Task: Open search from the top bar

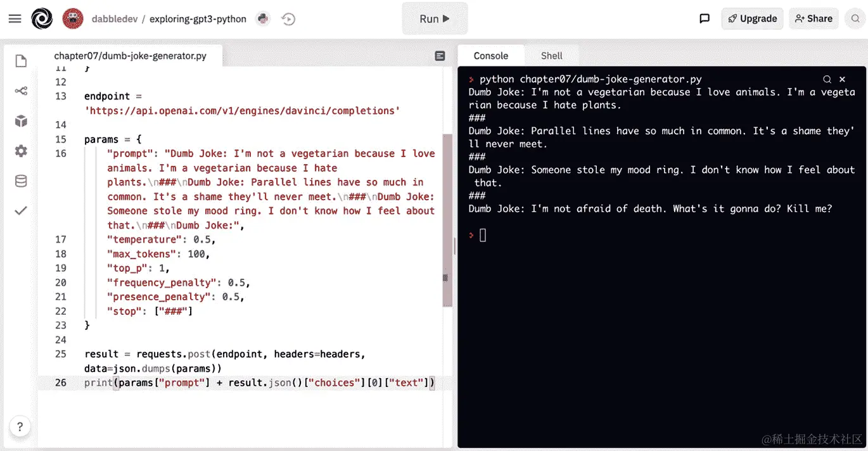Action: [855, 19]
